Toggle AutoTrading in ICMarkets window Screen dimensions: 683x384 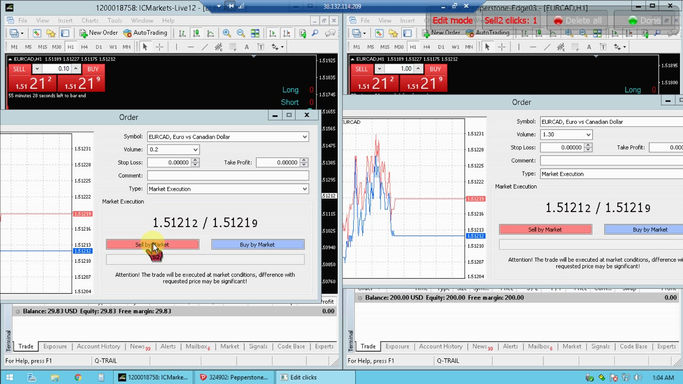coord(145,33)
